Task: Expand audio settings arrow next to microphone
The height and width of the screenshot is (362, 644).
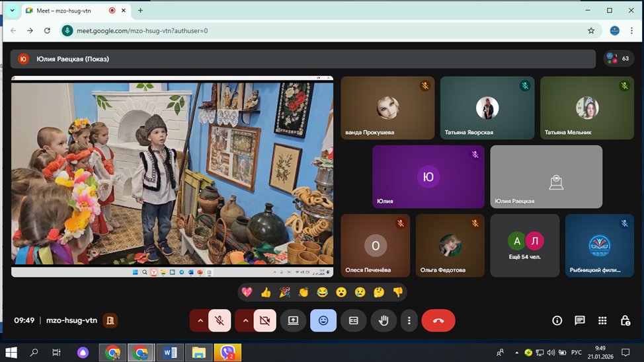Action: click(x=199, y=320)
